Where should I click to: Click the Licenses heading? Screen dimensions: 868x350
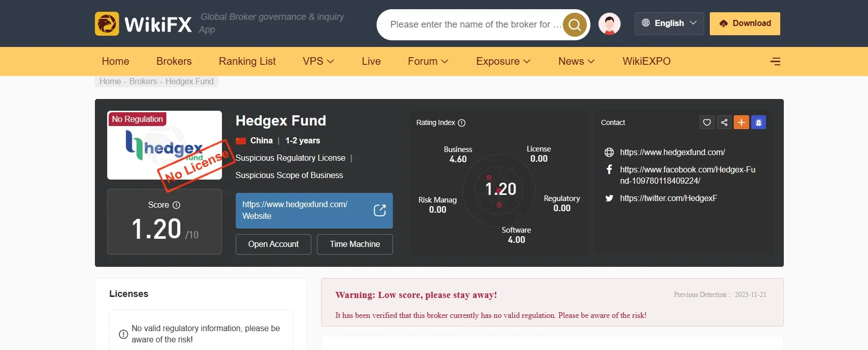pyautogui.click(x=129, y=294)
